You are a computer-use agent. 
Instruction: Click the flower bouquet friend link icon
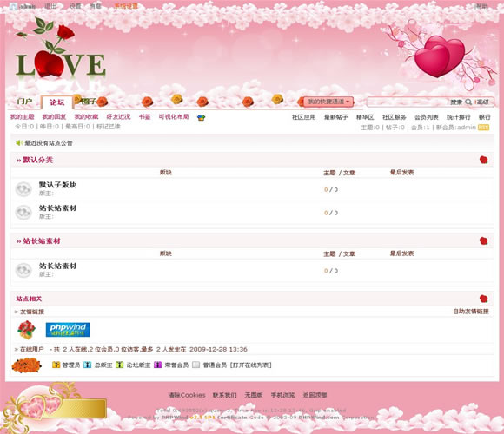[x=26, y=330]
